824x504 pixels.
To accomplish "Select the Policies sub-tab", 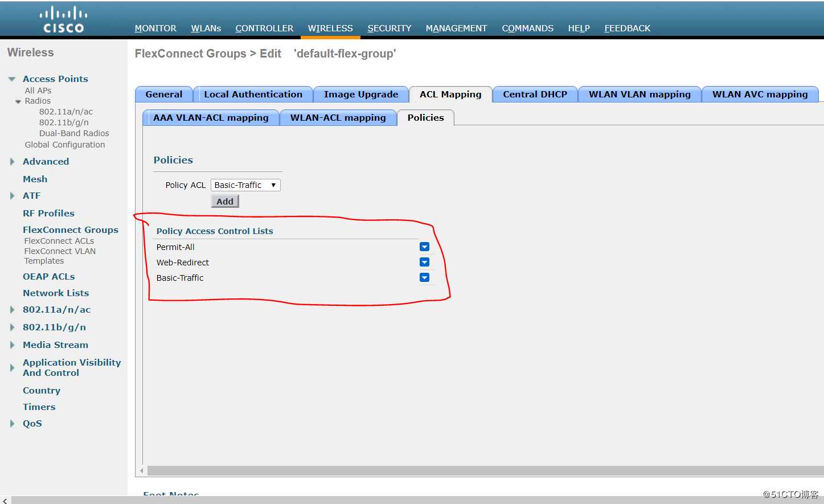I will pyautogui.click(x=425, y=118).
